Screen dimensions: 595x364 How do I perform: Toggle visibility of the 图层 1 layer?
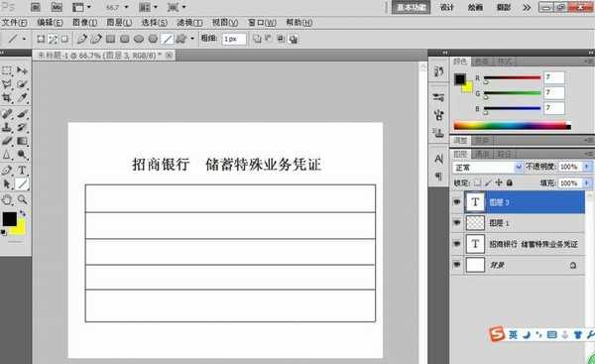457,223
